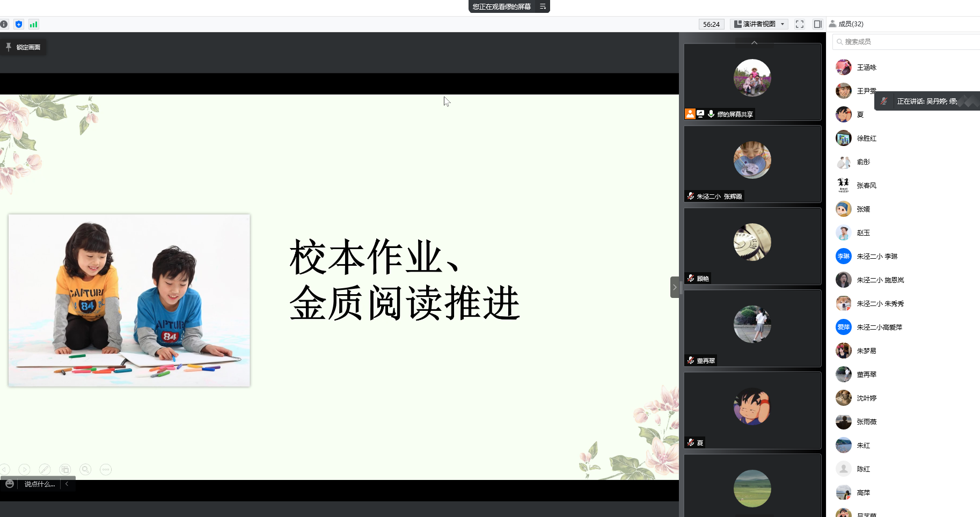
Task: Pin the shared screen with 锁定画面
Action: pyautogui.click(x=23, y=47)
